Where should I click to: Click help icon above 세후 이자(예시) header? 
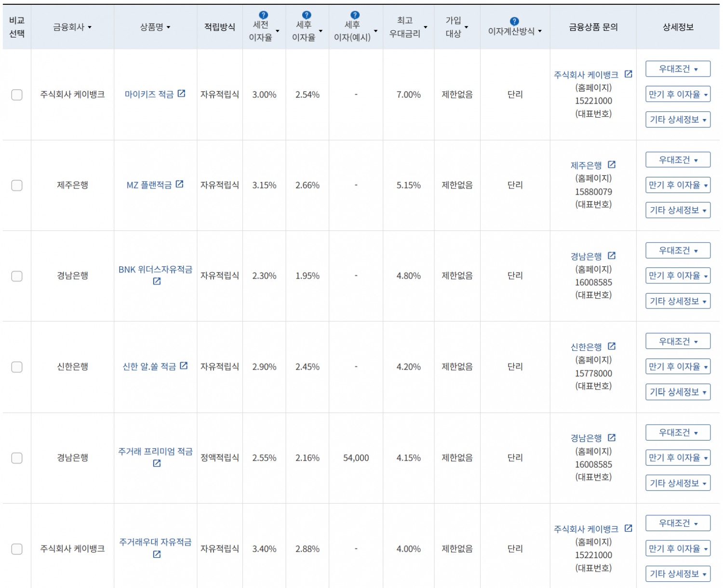tap(355, 15)
